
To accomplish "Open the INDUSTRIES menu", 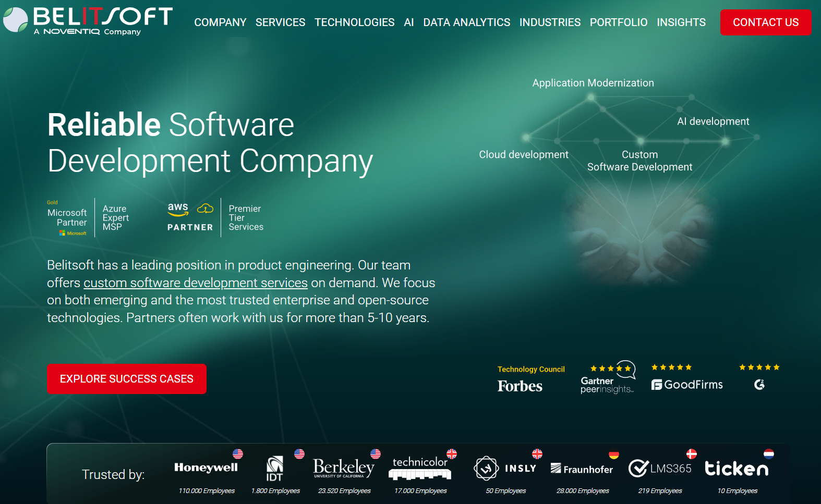I will pos(550,22).
